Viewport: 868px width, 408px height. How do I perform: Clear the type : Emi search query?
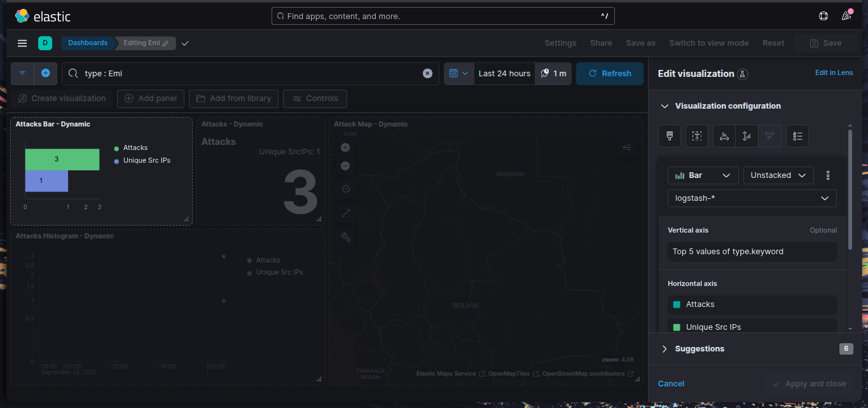point(427,74)
